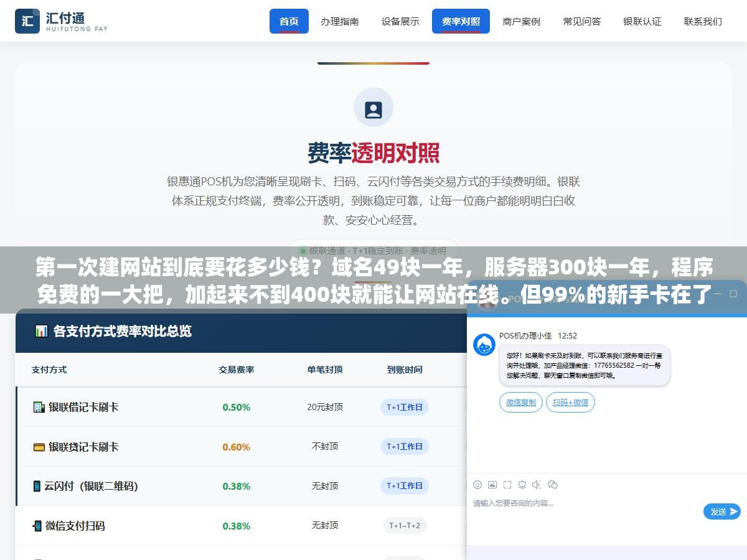Click the 无封顶 cell in 微信支付扫码 row

pyautogui.click(x=325, y=526)
